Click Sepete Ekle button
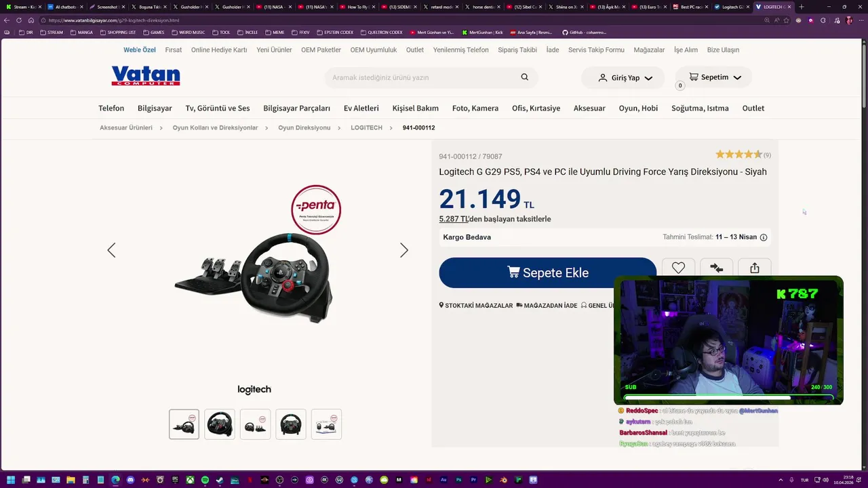The height and width of the screenshot is (488, 868). 548,272
